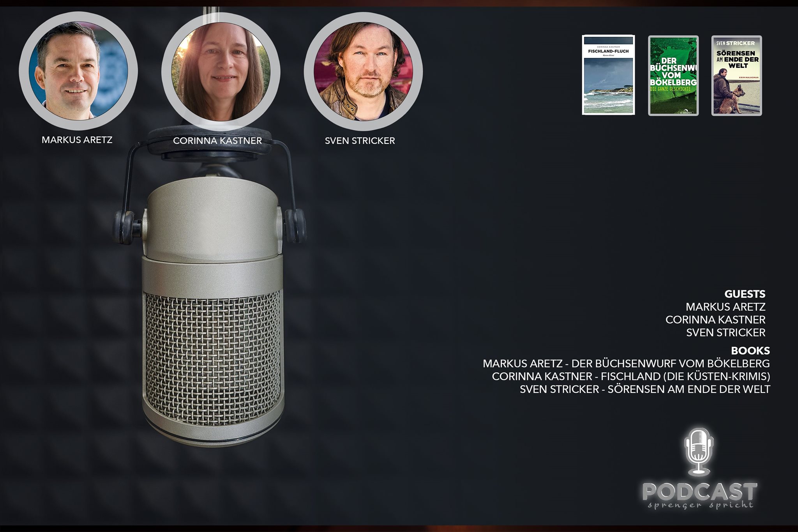Open the Sörensen am Ende der Welt cover
Screen dimensions: 798x532
pos(736,76)
